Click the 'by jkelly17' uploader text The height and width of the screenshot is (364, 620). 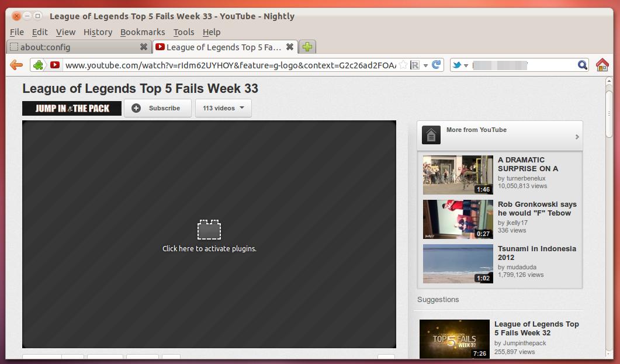[x=512, y=223]
